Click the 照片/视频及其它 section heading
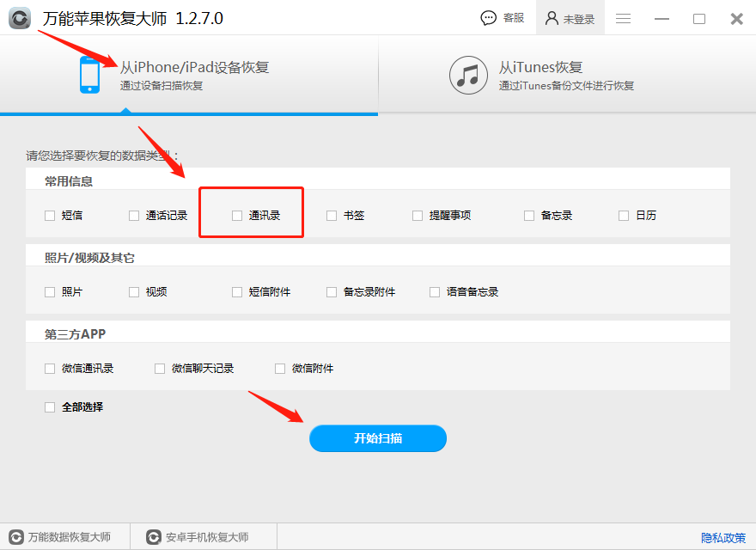Image resolution: width=756 pixels, height=550 pixels. coord(89,258)
